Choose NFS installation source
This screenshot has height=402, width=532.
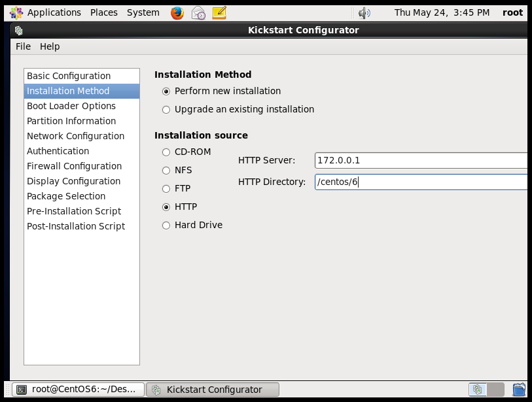(177, 170)
